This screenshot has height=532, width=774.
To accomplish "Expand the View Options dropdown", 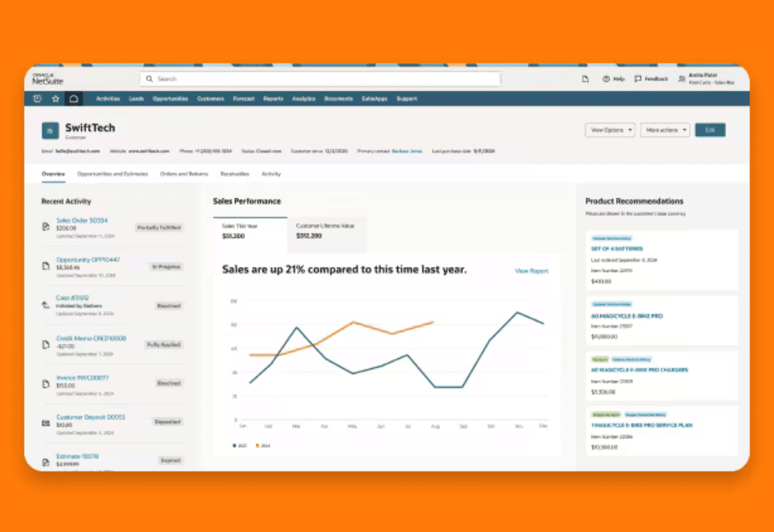I will tap(610, 130).
